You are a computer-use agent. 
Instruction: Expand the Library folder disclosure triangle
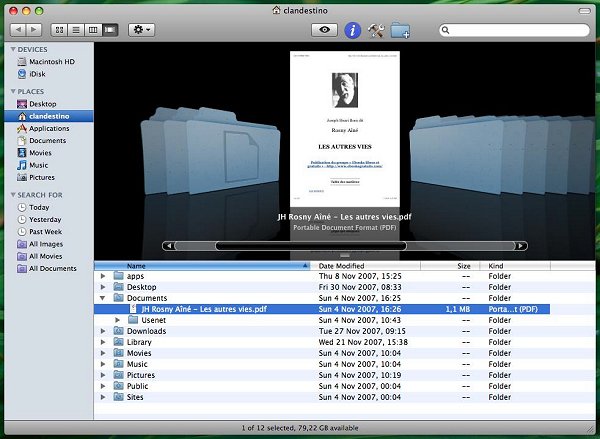tap(104, 342)
